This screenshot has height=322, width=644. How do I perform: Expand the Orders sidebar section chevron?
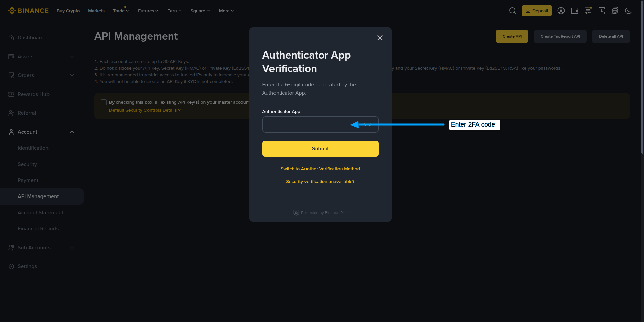pos(72,75)
